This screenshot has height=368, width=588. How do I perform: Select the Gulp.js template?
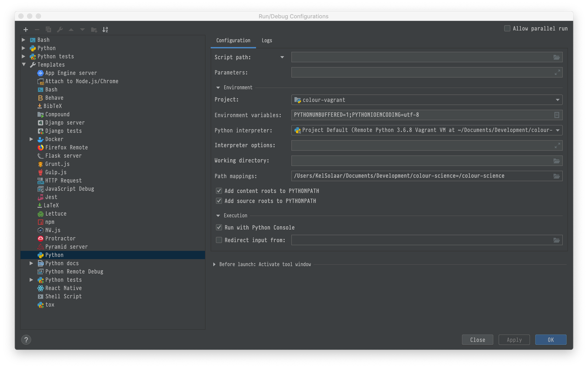point(51,172)
